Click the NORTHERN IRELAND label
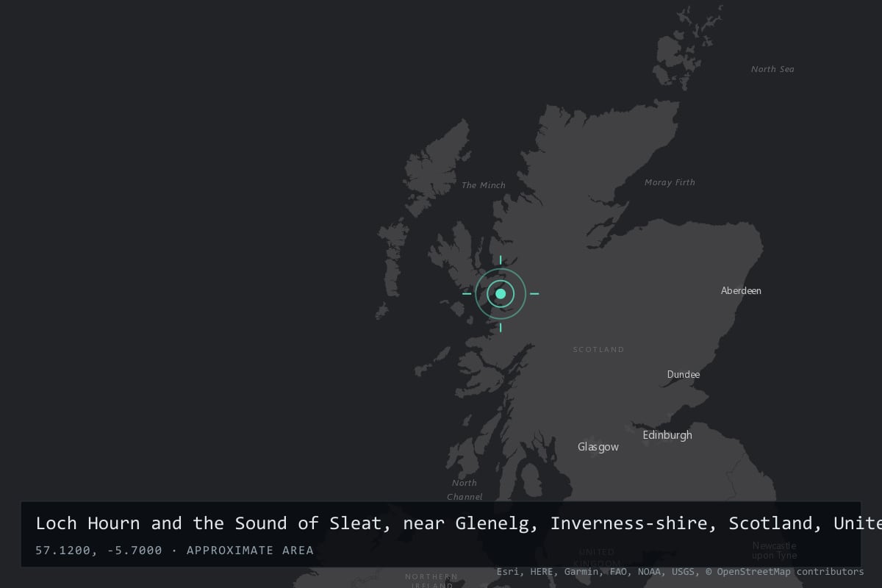The image size is (882, 588). 431,581
